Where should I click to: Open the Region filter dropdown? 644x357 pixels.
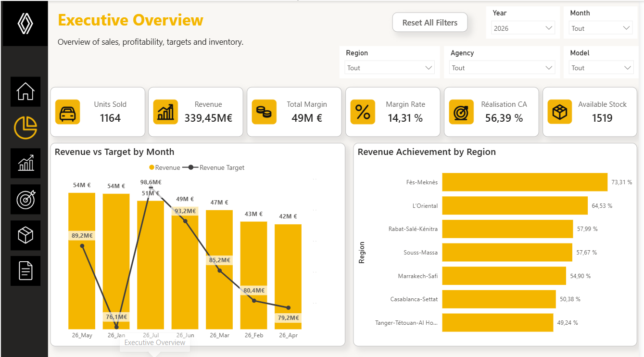[x=390, y=68]
